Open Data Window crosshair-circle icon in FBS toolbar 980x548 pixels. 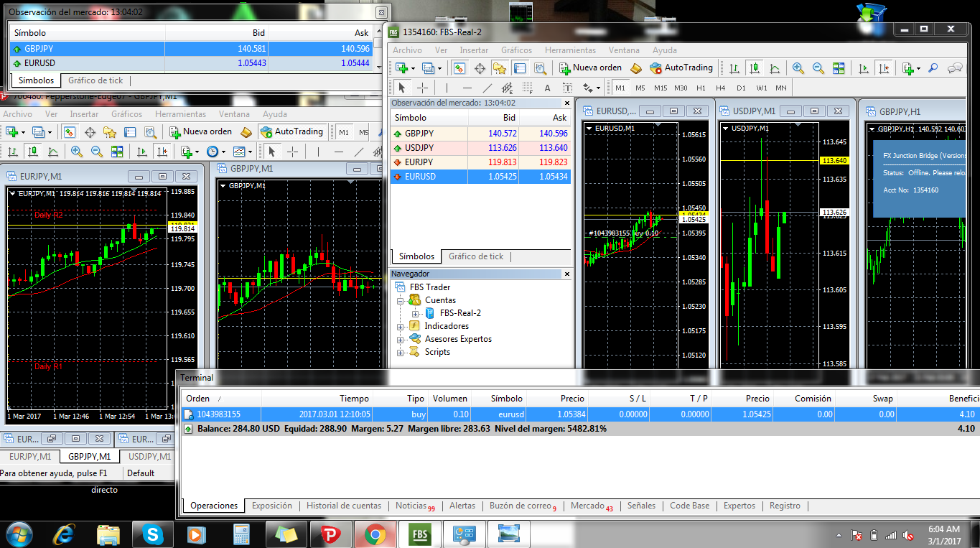[x=480, y=68]
